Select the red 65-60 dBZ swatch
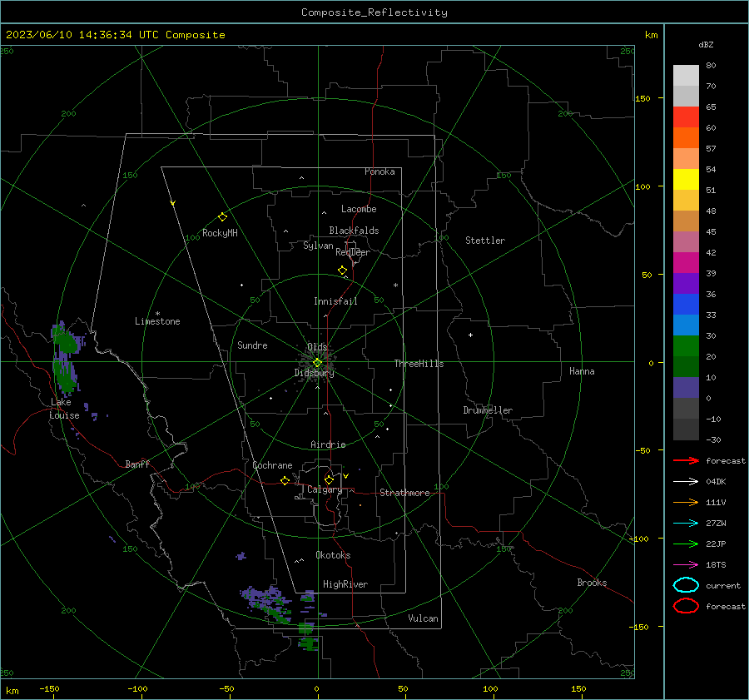Screen dimensions: 749x700 coord(686,117)
